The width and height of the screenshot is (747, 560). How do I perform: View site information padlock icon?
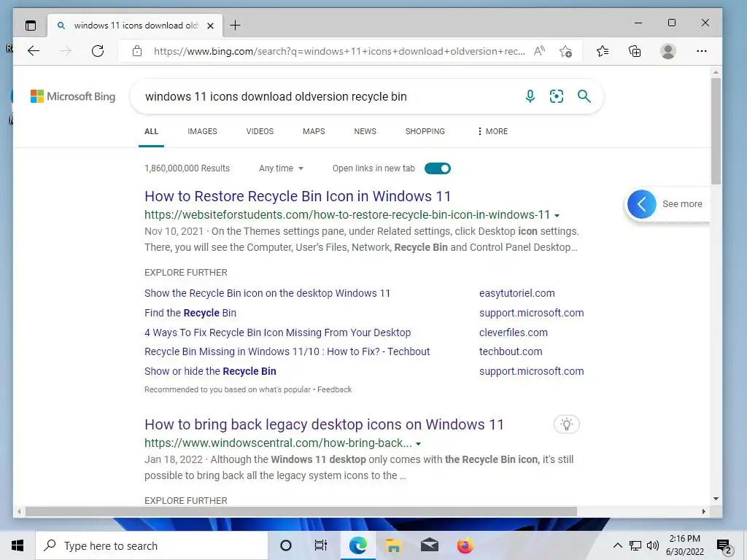[x=137, y=51]
